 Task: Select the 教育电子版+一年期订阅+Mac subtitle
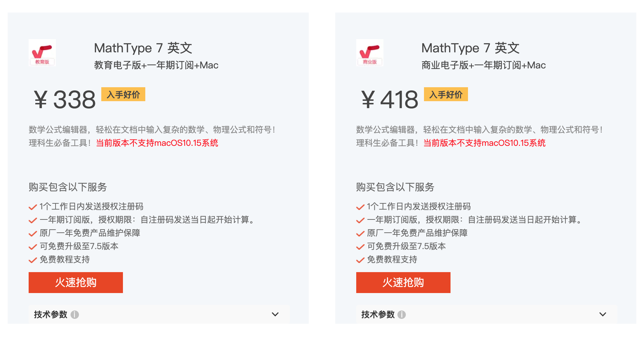point(156,65)
